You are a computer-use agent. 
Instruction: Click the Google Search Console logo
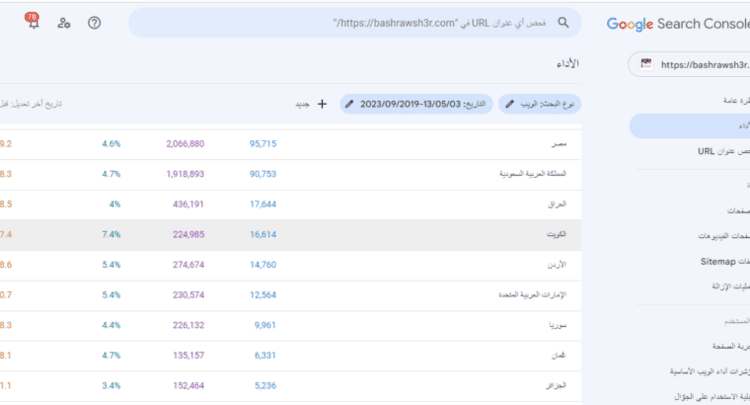pyautogui.click(x=678, y=24)
